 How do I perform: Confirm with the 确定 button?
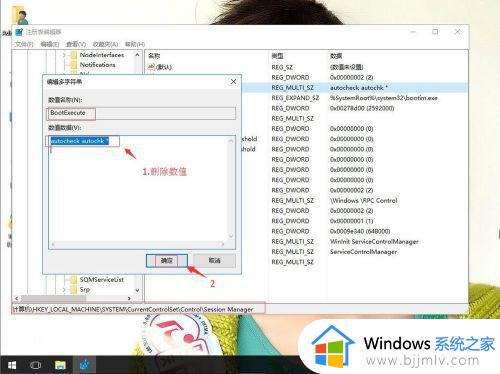click(x=167, y=261)
